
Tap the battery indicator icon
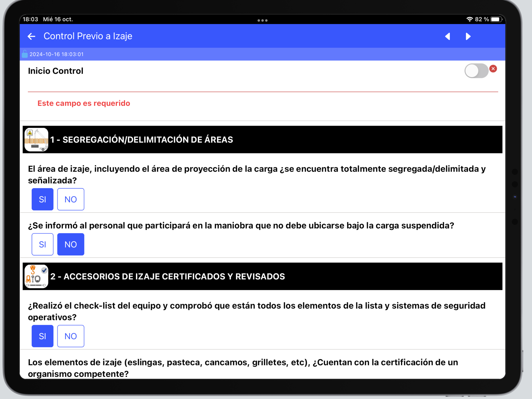coord(497,19)
